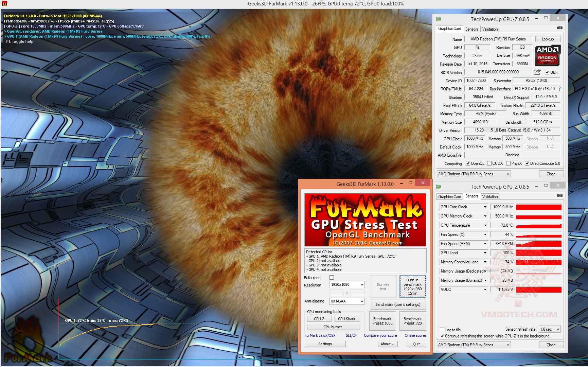Click the GPU-Z title bar icon in Sensors window
The width and height of the screenshot is (588, 367).
439,187
